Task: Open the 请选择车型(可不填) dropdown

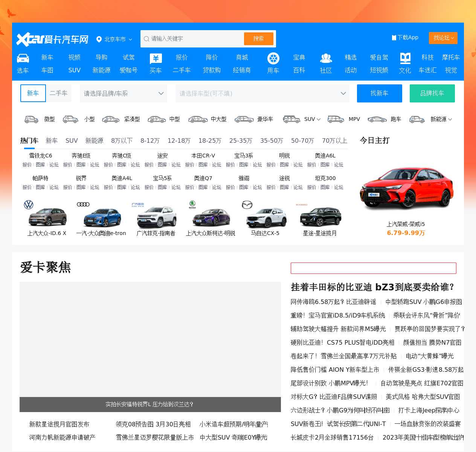Action: pyautogui.click(x=262, y=93)
